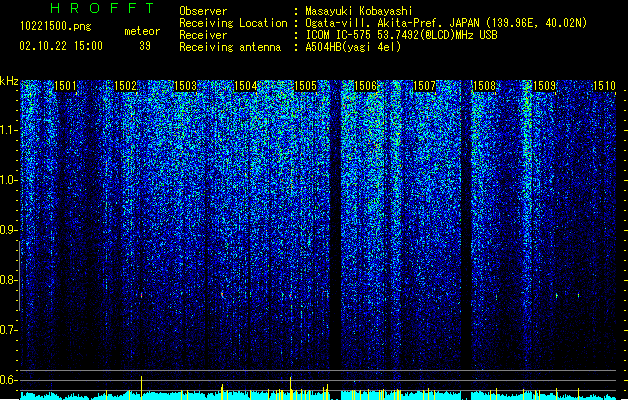
Task: Click the 1504 time marker
Action: 246,86
